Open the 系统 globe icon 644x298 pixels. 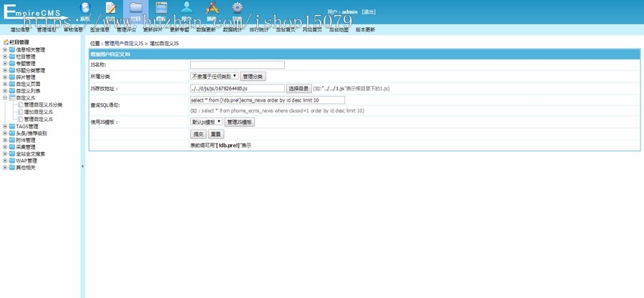(x=85, y=8)
